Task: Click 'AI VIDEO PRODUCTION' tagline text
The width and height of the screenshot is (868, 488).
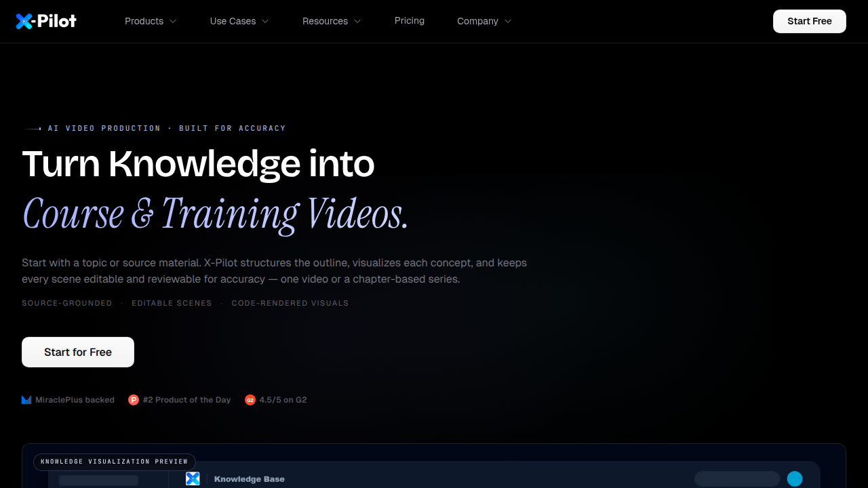Action: pyautogui.click(x=104, y=128)
